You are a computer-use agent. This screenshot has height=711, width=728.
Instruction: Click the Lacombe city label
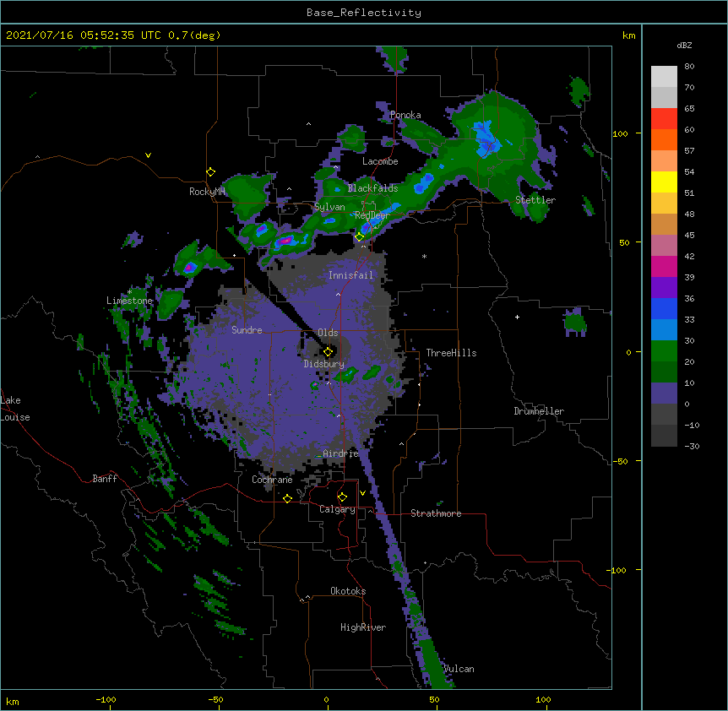380,161
